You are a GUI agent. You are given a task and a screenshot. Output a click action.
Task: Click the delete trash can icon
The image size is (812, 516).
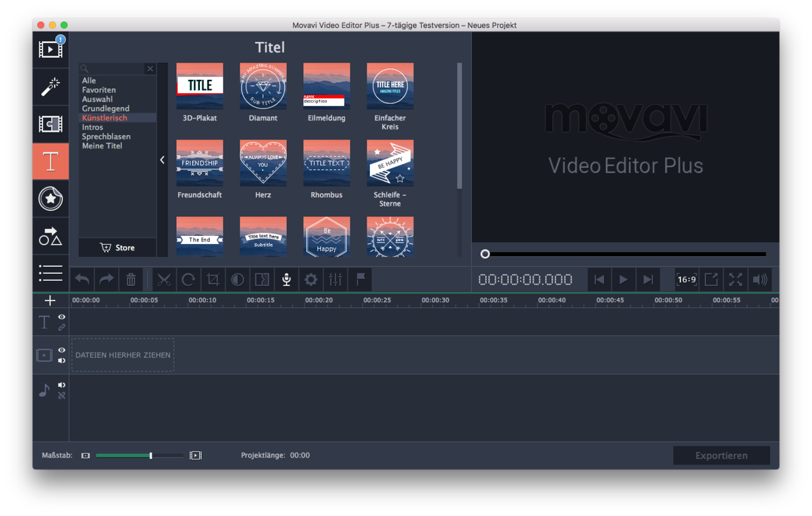click(131, 280)
